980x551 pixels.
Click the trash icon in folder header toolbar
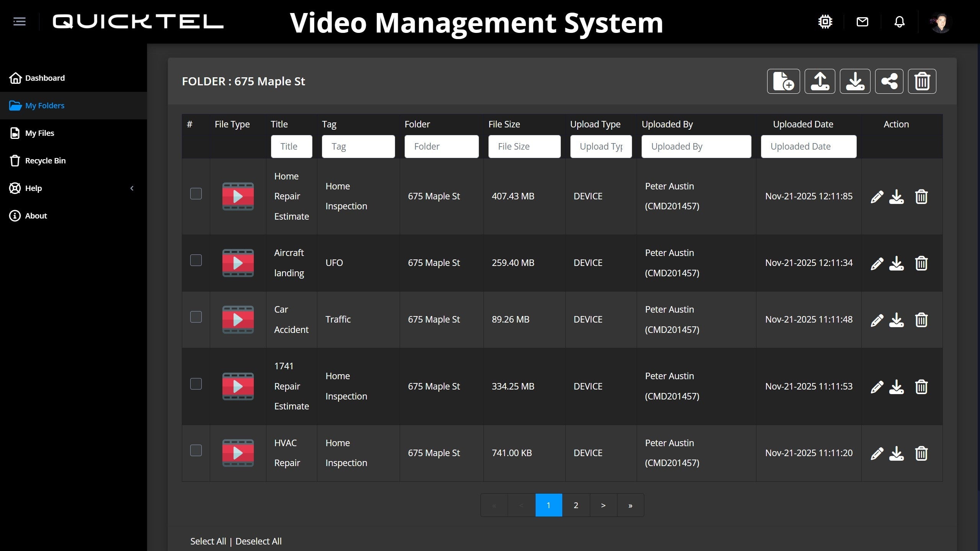[922, 81]
